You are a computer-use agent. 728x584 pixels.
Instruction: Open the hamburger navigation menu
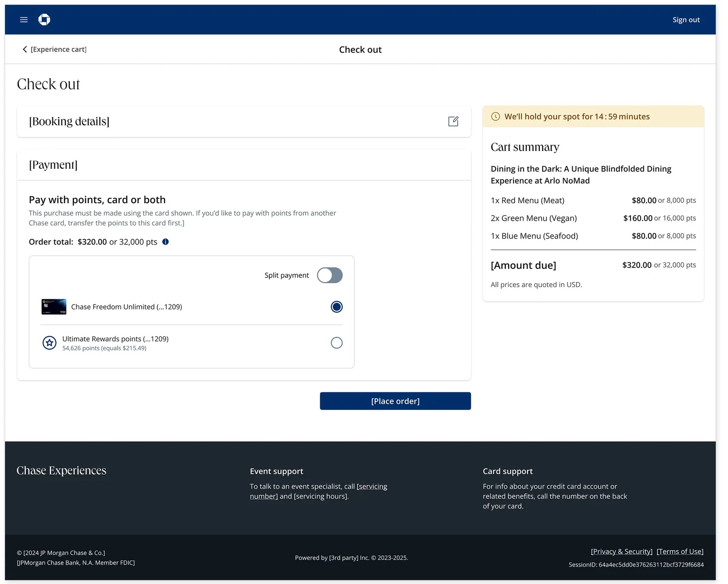pos(24,20)
